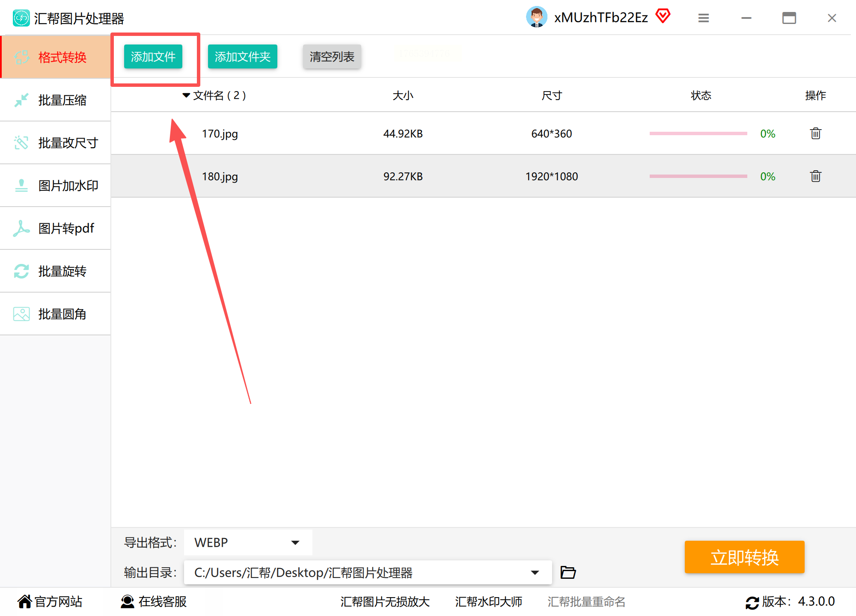This screenshot has width=856, height=616.
Task: Delete 180.jpg with its trash icon
Action: click(x=815, y=176)
